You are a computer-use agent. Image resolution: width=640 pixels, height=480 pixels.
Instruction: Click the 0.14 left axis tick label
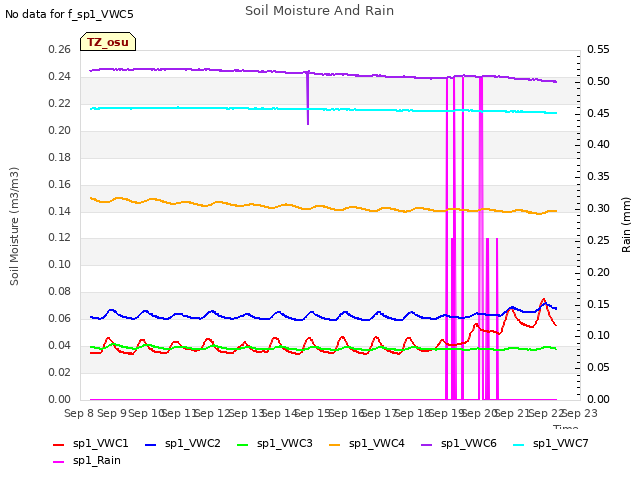click(x=60, y=211)
